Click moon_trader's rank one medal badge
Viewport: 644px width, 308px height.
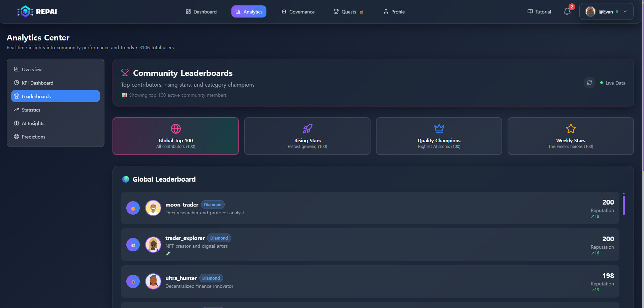click(133, 208)
